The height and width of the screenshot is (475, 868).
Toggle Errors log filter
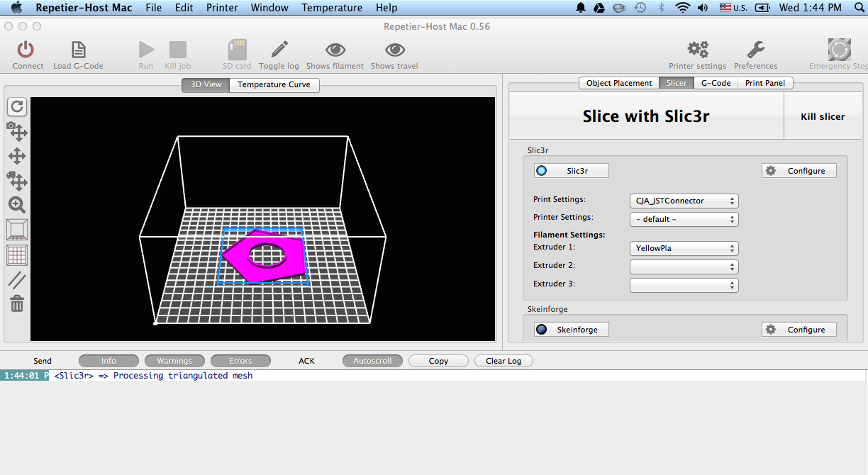tap(240, 361)
